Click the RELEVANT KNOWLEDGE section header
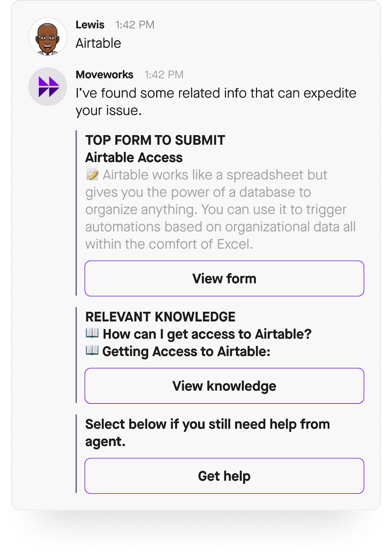392x559 pixels. (161, 317)
